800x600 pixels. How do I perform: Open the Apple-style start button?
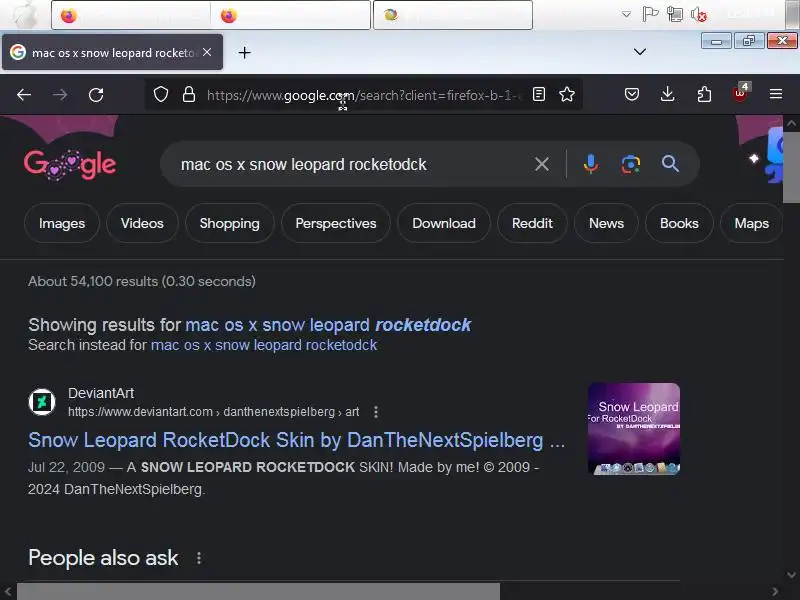click(24, 14)
